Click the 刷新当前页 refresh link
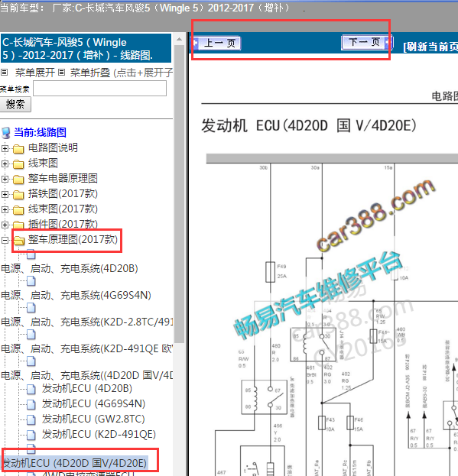The image size is (458, 476). pos(430,47)
